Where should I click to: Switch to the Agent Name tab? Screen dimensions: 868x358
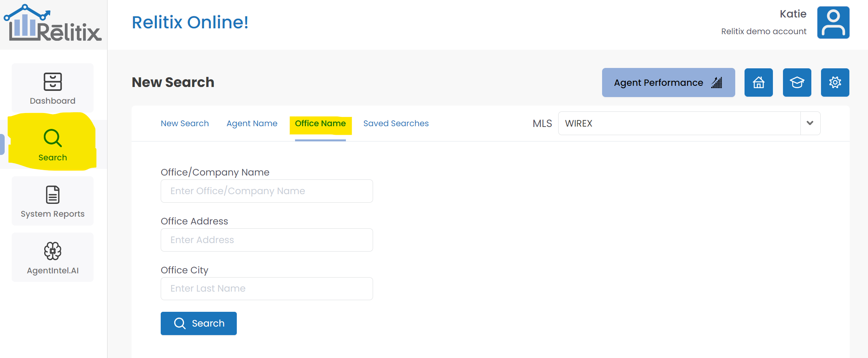pyautogui.click(x=252, y=123)
